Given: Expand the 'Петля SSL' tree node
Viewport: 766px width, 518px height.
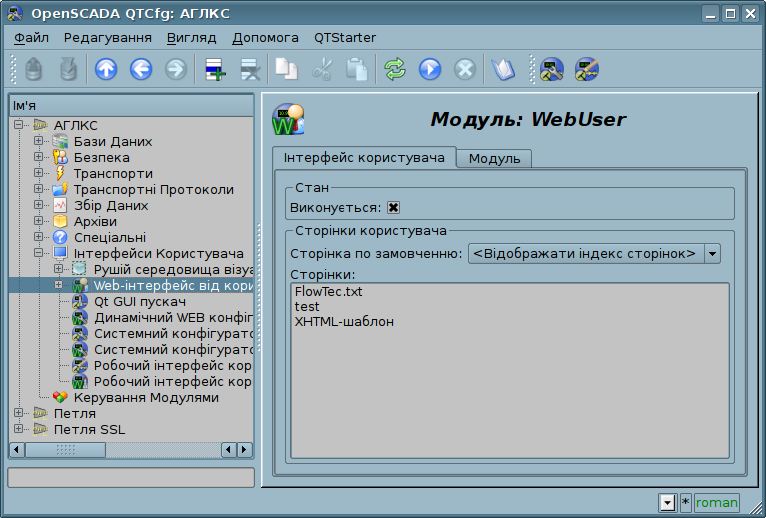Looking at the screenshot, I should [x=18, y=429].
